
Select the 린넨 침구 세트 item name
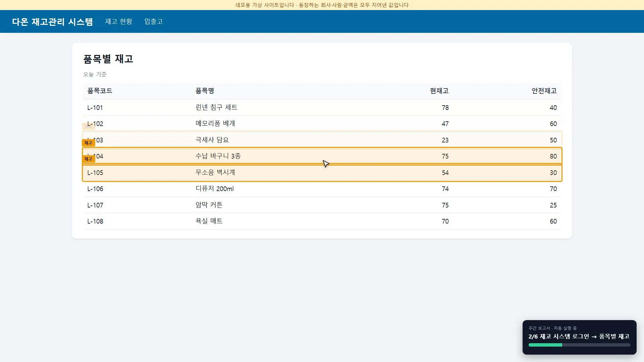[216, 107]
